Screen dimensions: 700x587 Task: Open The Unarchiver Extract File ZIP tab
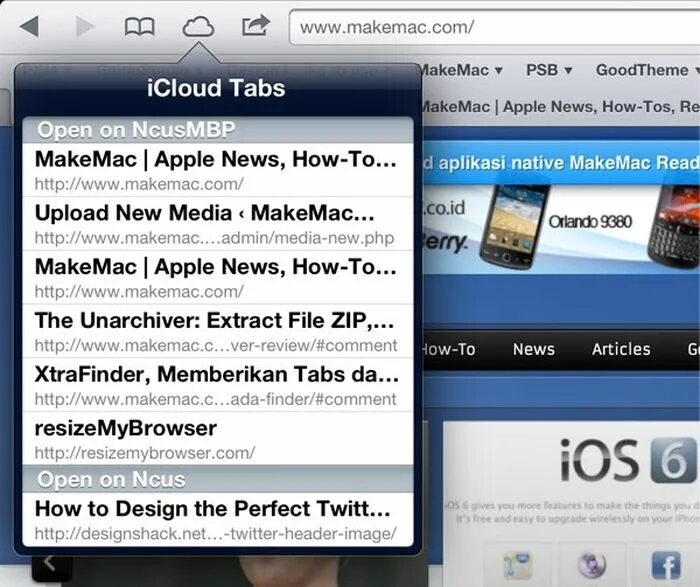(x=218, y=331)
